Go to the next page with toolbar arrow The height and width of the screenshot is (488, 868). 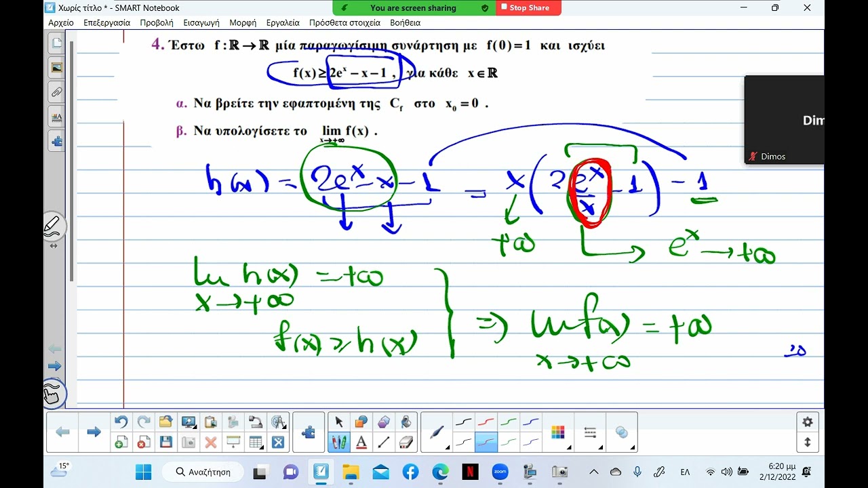(94, 432)
